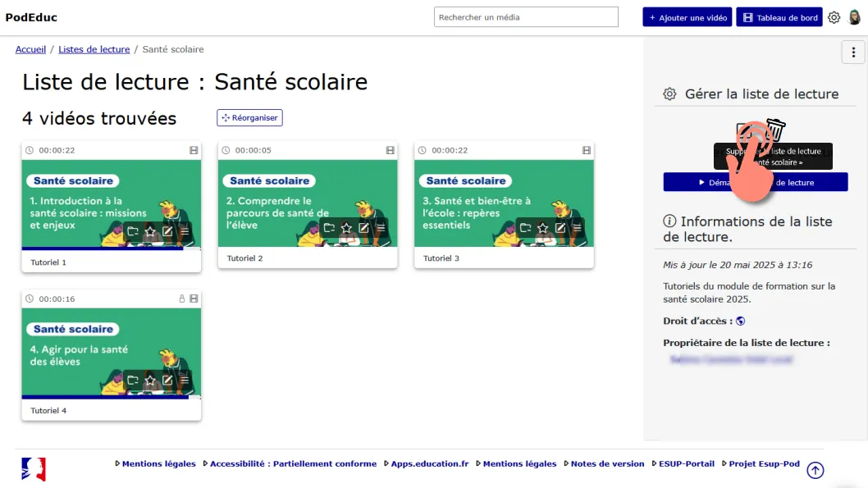Image resolution: width=868 pixels, height=488 pixels.
Task: Open the Tutoriel 3 card menu (hamburger)
Action: pyautogui.click(x=578, y=227)
